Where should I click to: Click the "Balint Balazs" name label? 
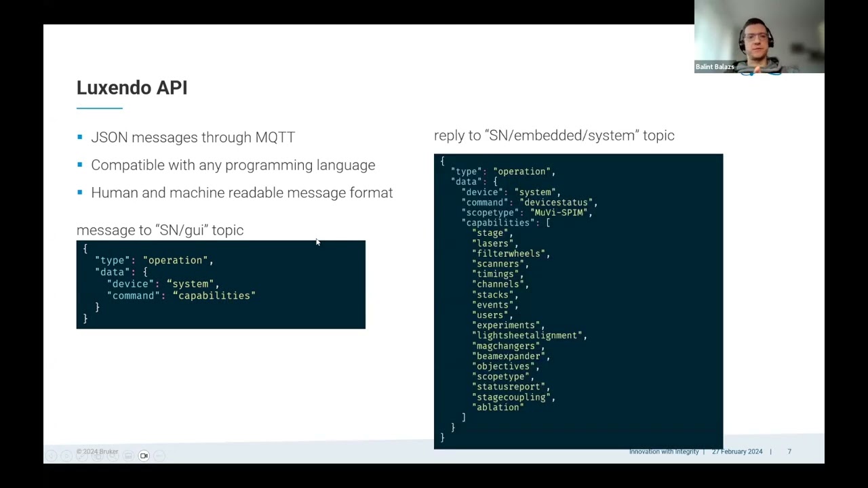click(x=715, y=66)
